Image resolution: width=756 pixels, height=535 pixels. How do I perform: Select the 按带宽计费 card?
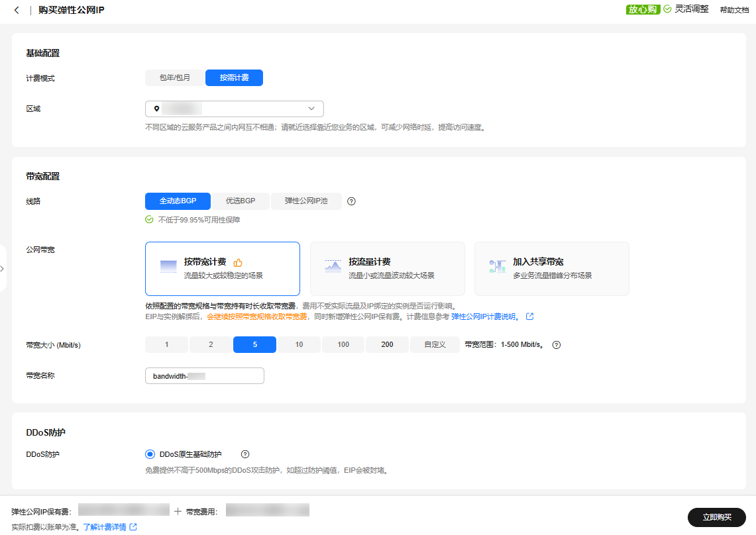point(223,268)
